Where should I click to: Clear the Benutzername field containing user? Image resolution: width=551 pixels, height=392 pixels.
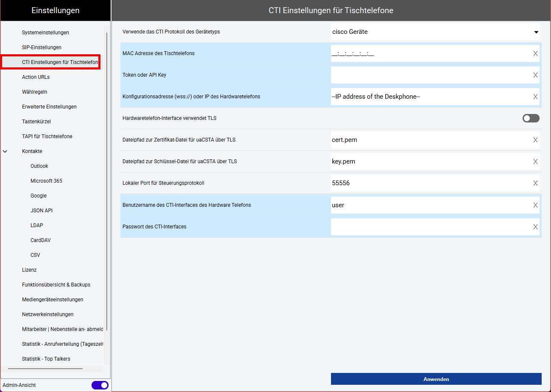[x=535, y=205]
